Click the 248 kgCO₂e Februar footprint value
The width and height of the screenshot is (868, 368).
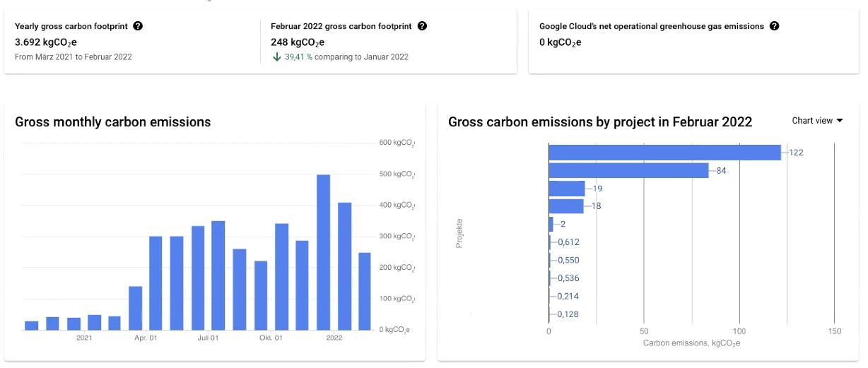point(298,42)
